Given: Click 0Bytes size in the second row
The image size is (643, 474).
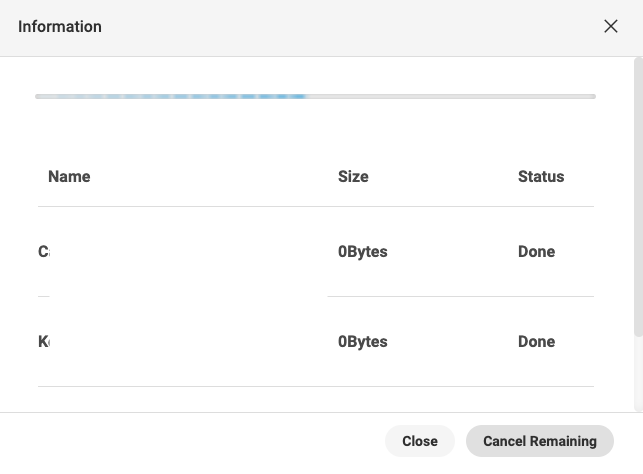Looking at the screenshot, I should tap(362, 342).
